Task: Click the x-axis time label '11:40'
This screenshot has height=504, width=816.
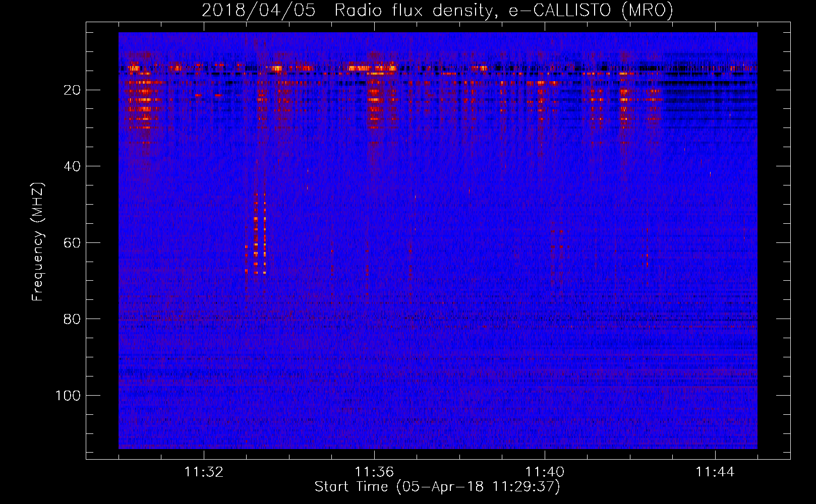Action: [x=545, y=472]
